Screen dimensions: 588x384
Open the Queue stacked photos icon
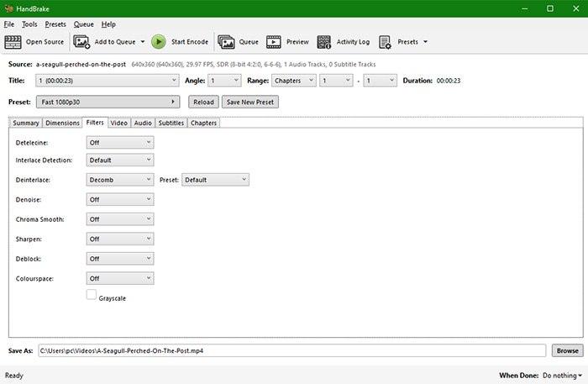(x=226, y=42)
